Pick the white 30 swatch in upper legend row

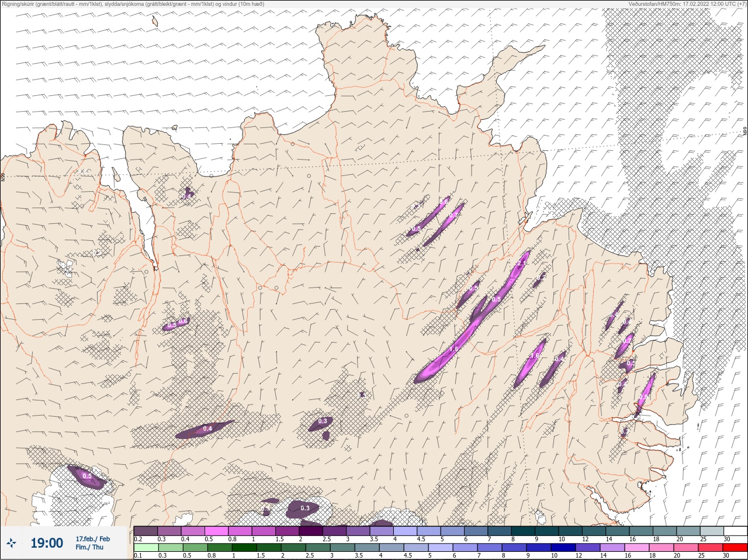tap(735, 531)
